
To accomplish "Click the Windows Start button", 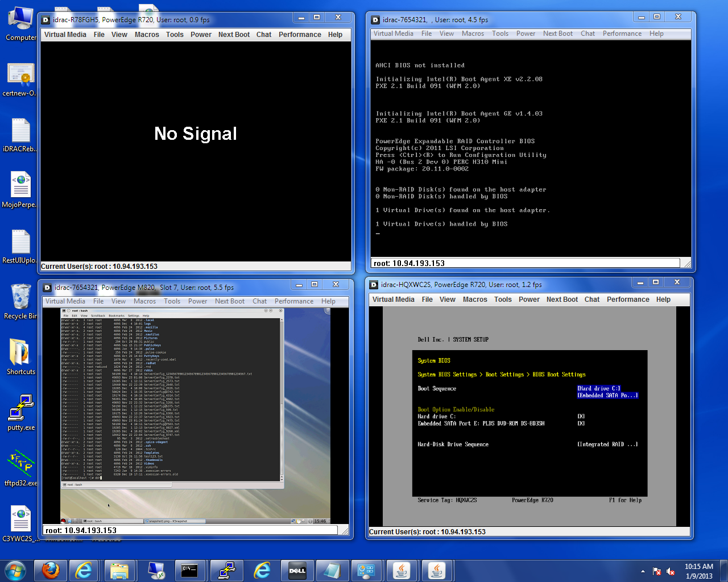I will (15, 570).
